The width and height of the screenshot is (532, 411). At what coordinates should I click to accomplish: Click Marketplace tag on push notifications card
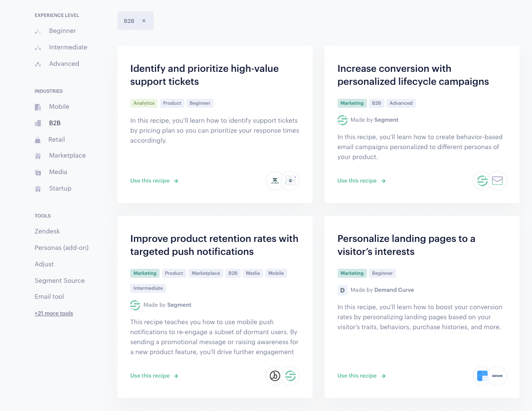coord(205,273)
